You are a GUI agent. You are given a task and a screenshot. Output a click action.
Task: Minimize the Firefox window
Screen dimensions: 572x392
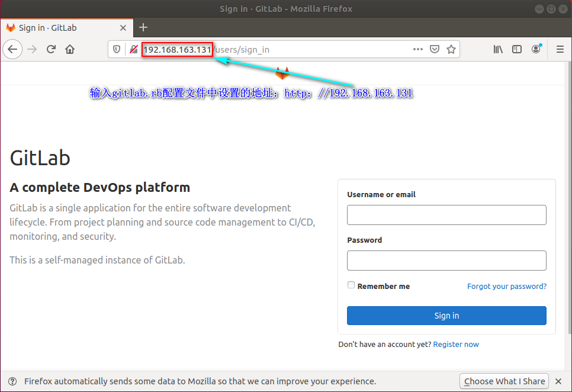[539, 9]
